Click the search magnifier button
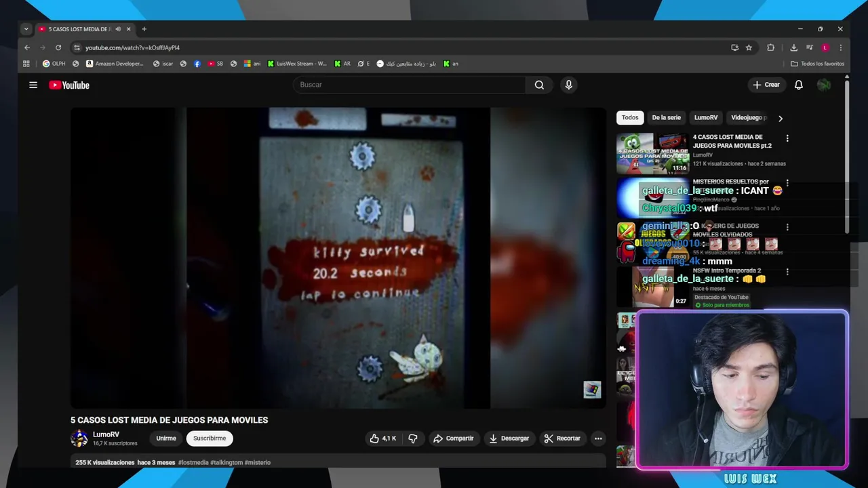Image resolution: width=868 pixels, height=488 pixels. click(x=539, y=85)
